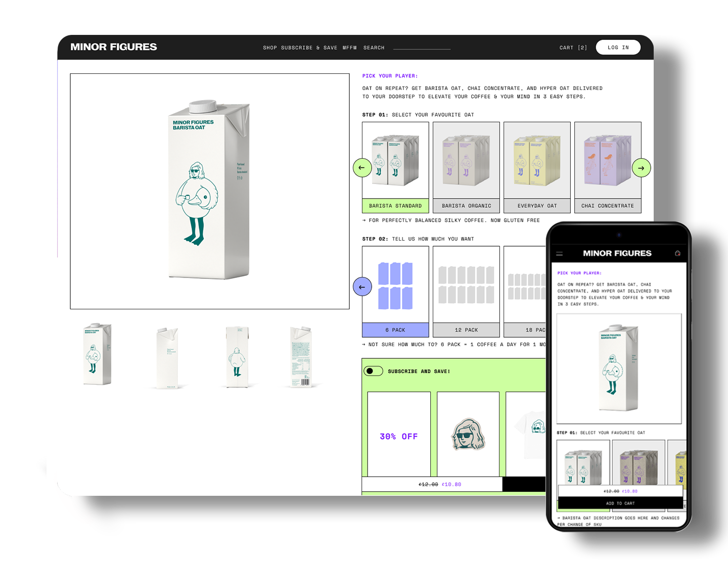This screenshot has height=562, width=728.
Task: Click the Log In button
Action: pyautogui.click(x=618, y=48)
